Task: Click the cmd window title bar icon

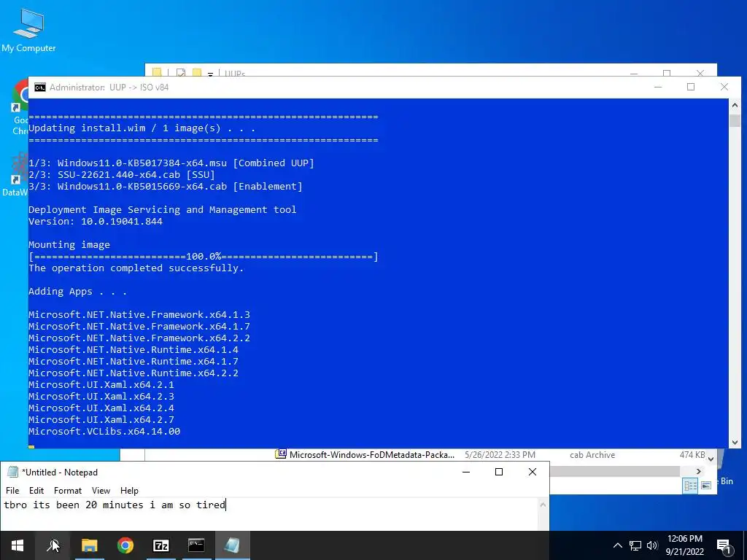Action: point(40,87)
